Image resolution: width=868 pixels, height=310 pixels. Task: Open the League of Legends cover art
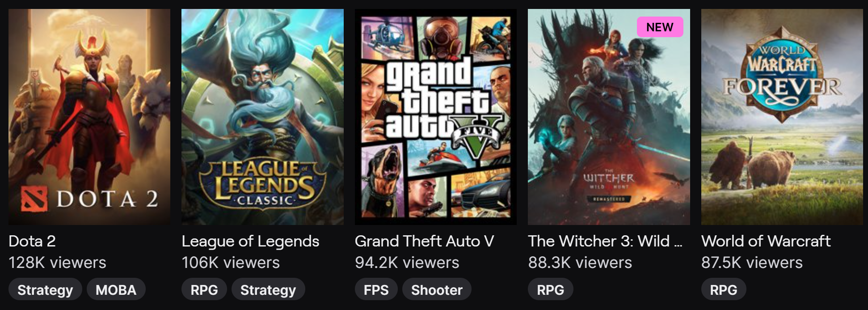tap(262, 117)
